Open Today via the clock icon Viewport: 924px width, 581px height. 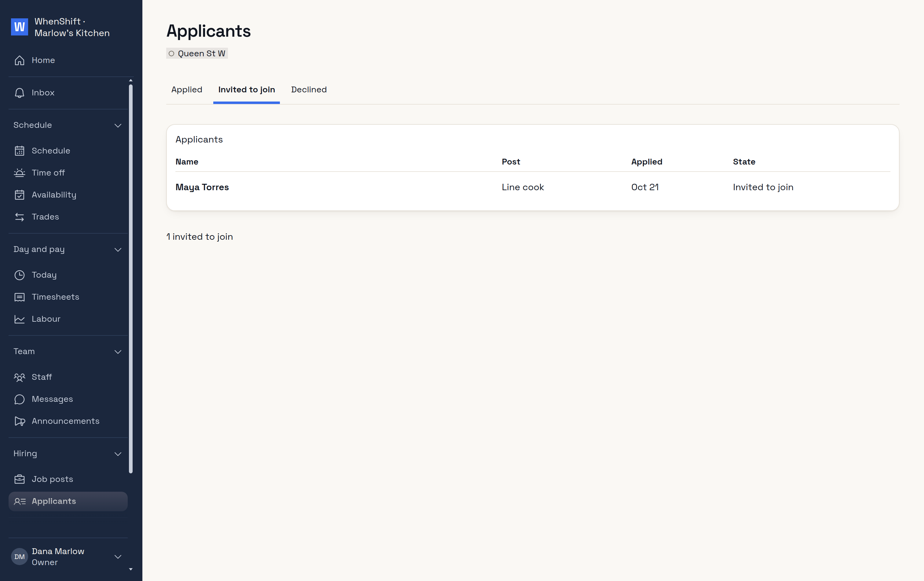tap(20, 275)
